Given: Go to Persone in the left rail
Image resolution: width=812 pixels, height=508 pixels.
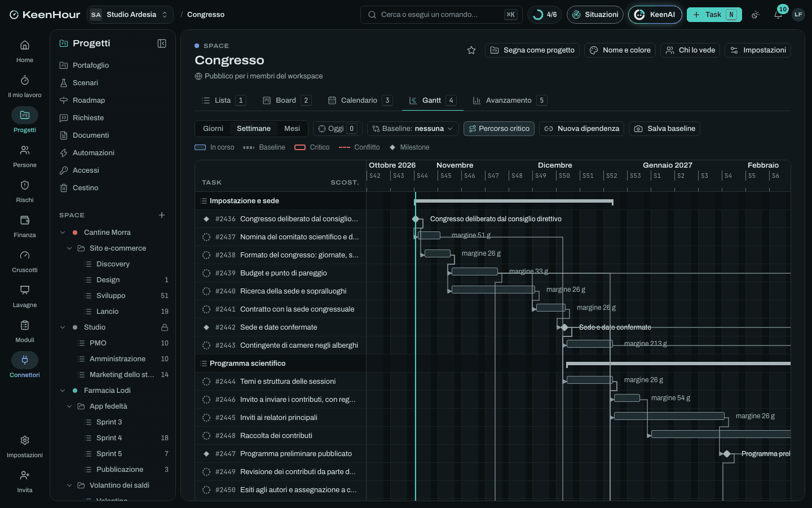Looking at the screenshot, I should [25, 156].
